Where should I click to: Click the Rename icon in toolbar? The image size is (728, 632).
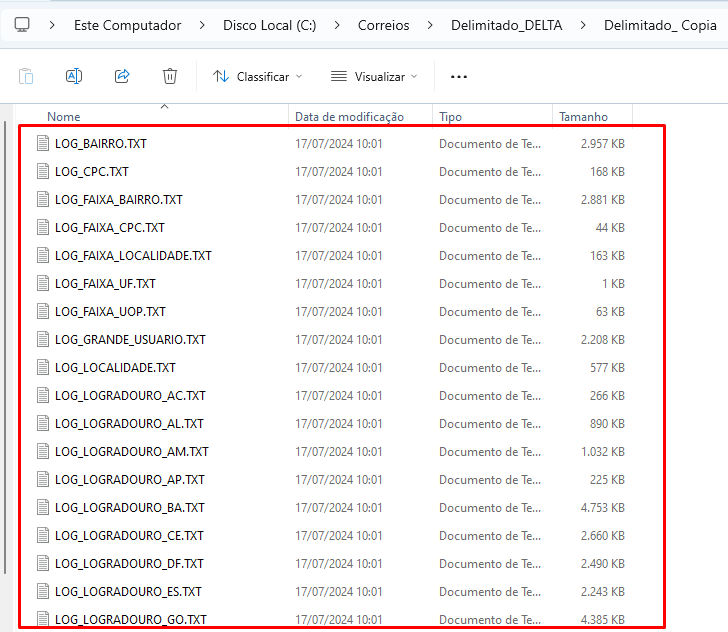tap(74, 76)
